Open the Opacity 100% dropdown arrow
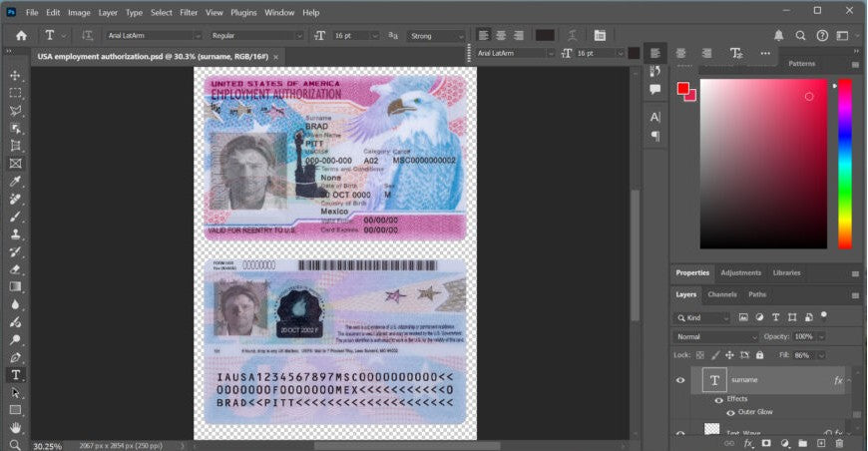 821,337
